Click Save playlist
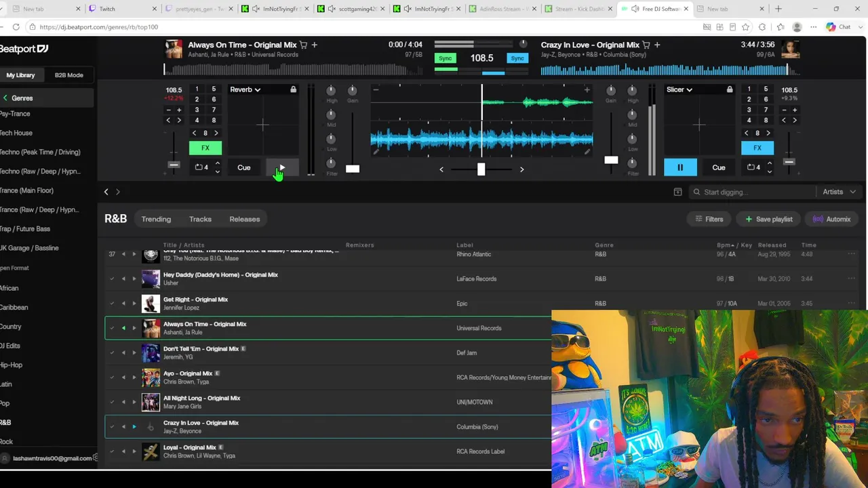Screen dimensions: 868x488 click(x=769, y=219)
